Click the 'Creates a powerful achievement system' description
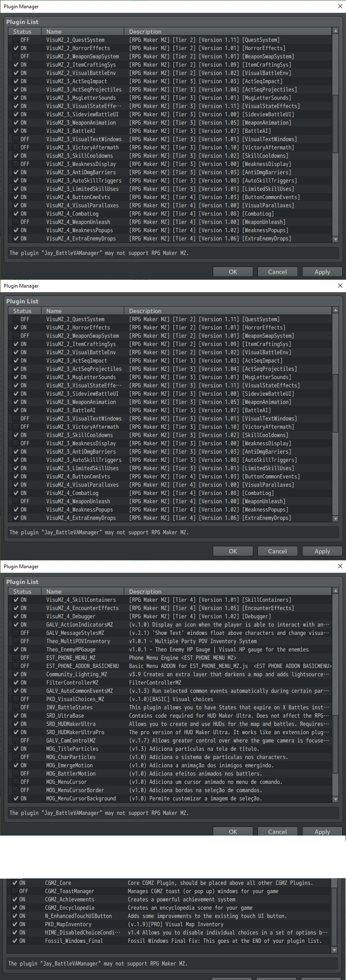Screen dimensions: 346x980 point(181,899)
